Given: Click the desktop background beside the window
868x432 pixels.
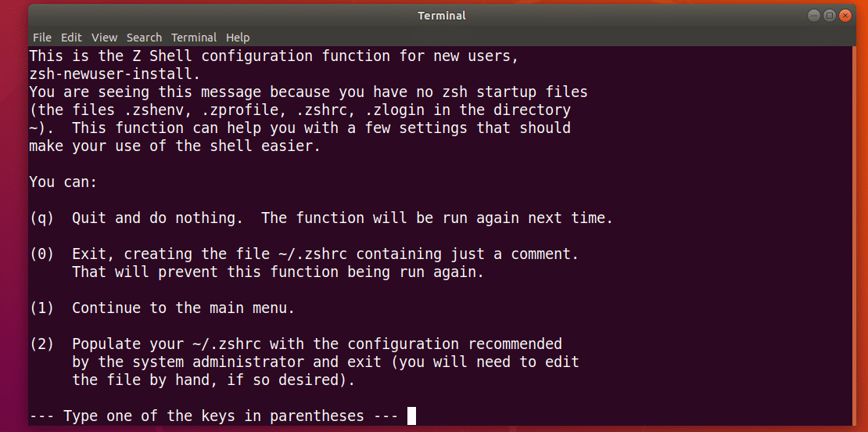Looking at the screenshot, I should 13,235.
